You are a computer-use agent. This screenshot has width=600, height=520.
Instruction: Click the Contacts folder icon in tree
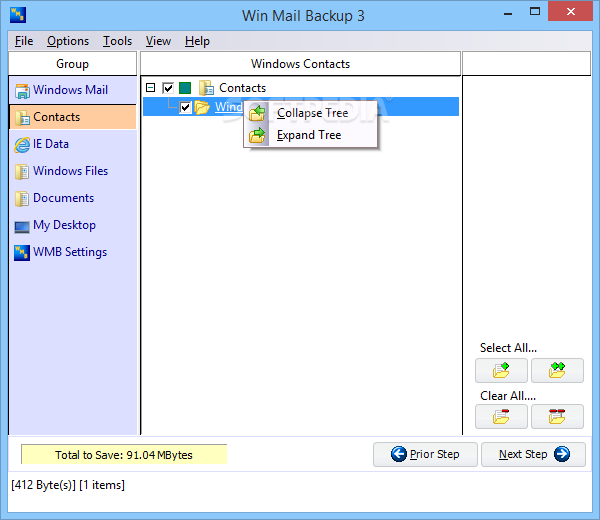click(206, 88)
